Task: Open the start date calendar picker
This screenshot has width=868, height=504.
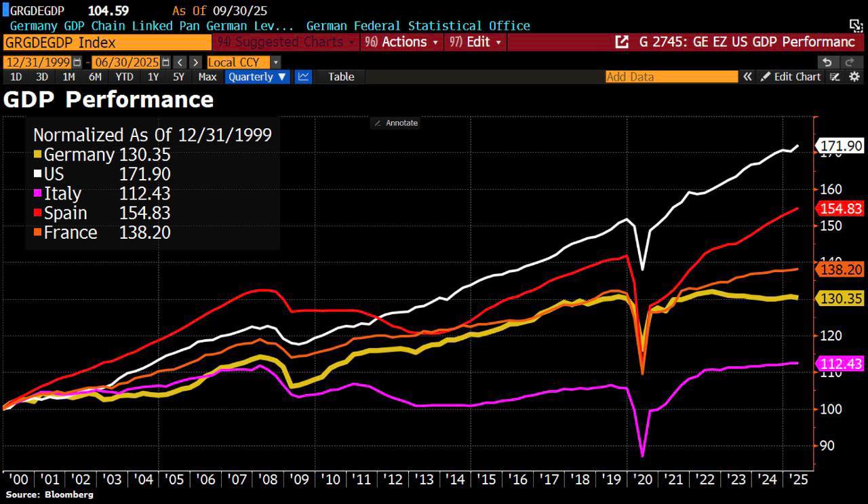Action: click(77, 62)
